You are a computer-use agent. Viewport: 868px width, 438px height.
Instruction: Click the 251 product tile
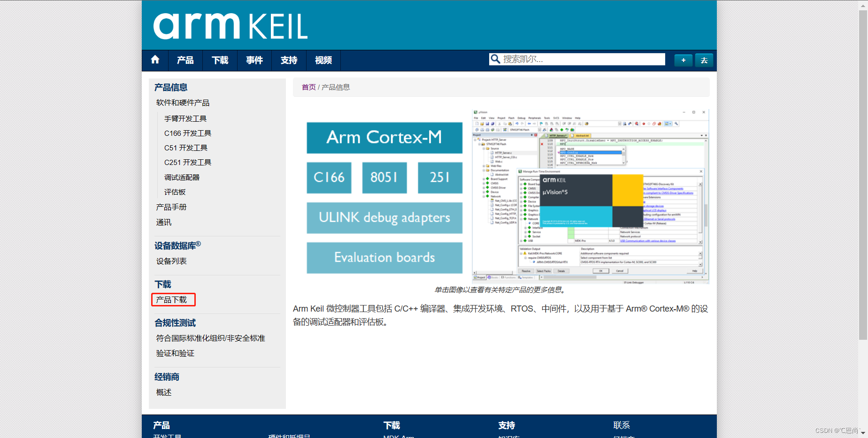440,178
